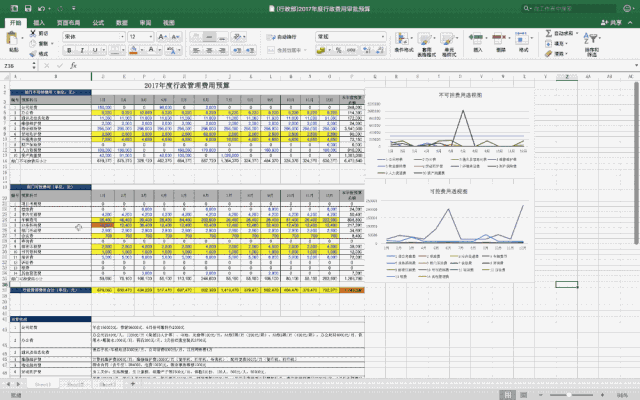Switch to the 视图 (View) tab
The image size is (640, 400).
tap(169, 23)
